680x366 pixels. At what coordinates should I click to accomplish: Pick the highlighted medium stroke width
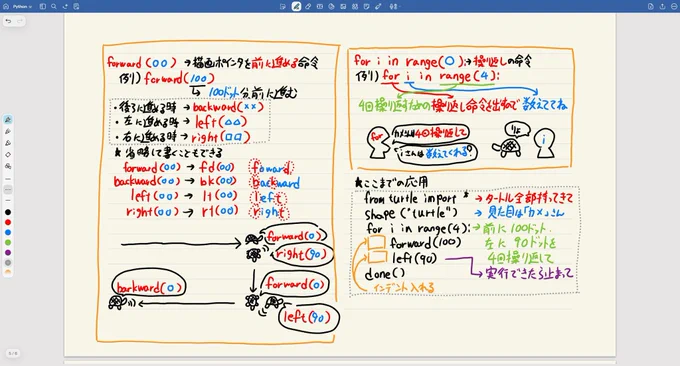click(x=8, y=190)
